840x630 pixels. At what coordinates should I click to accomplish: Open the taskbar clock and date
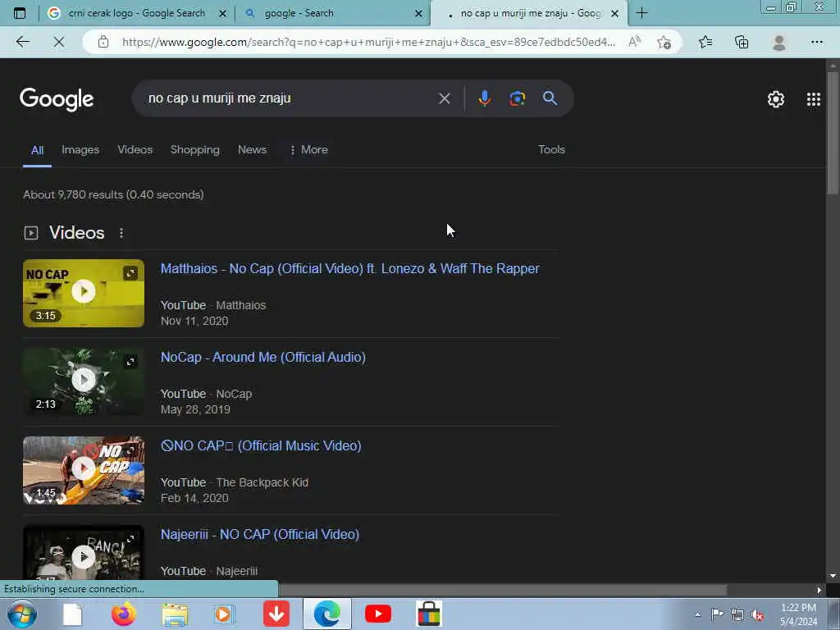(x=798, y=614)
